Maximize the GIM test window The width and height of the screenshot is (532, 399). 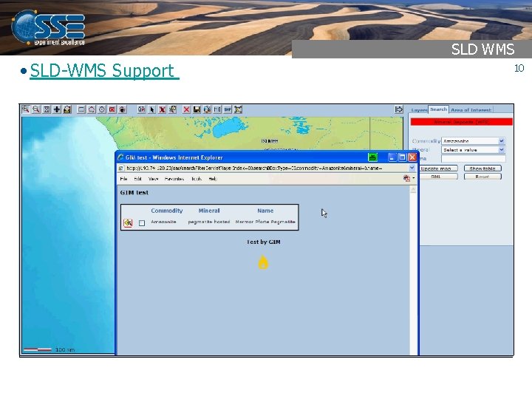tap(402, 157)
